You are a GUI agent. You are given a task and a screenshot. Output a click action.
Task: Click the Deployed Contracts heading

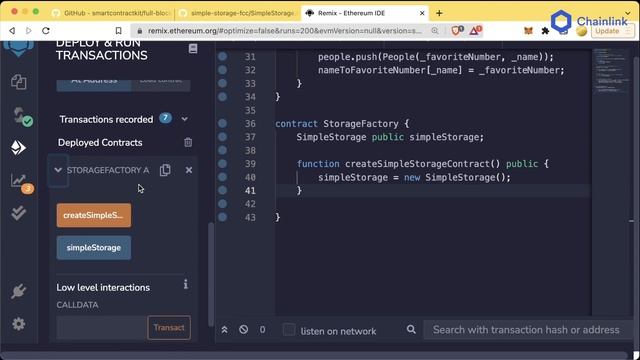tap(100, 142)
